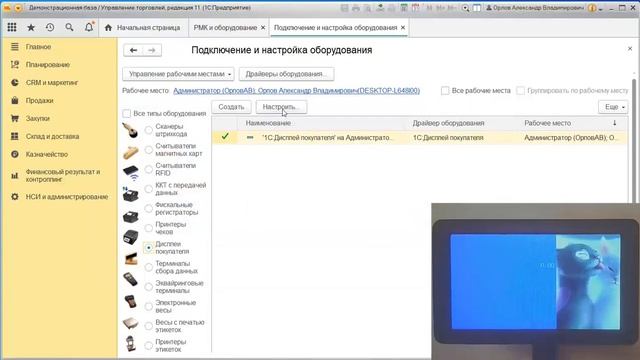Image resolution: width=640 pixels, height=360 pixels.
Task: Select ККТ с передачей данных radio button
Action: (149, 189)
